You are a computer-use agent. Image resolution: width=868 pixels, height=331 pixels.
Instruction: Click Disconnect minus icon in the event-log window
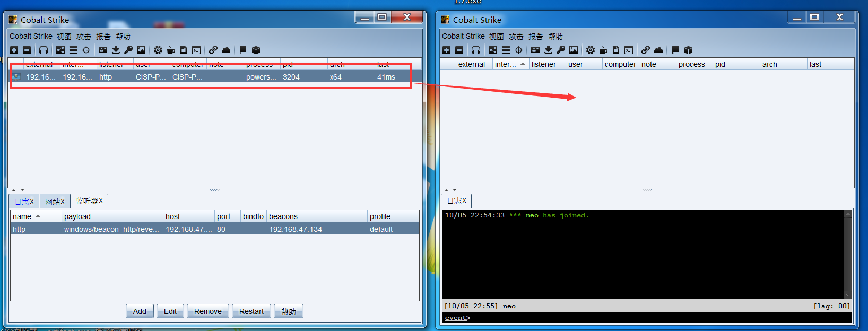point(459,50)
